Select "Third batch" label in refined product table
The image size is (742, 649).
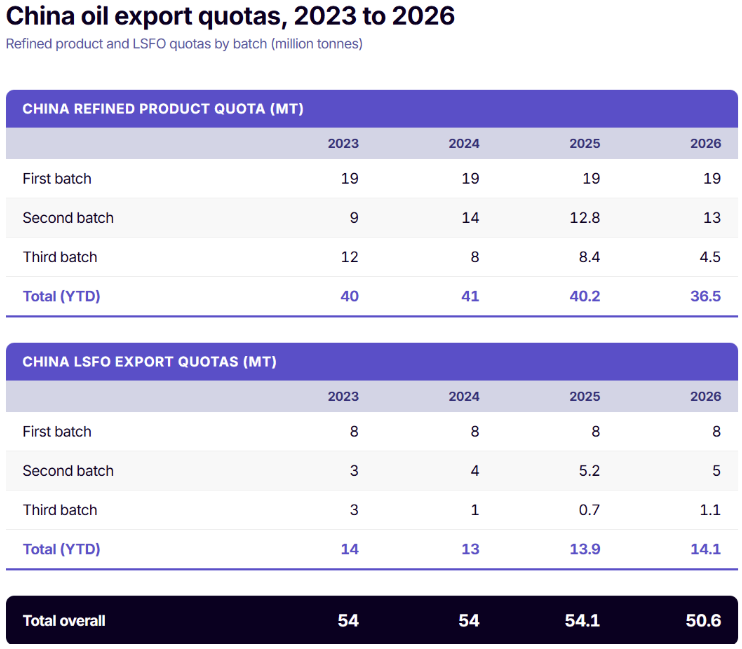point(60,257)
